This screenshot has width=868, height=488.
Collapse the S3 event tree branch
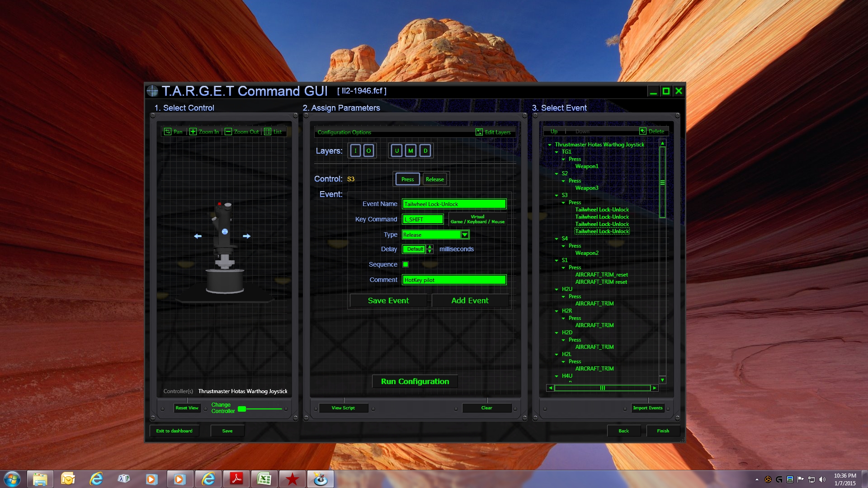(556, 195)
